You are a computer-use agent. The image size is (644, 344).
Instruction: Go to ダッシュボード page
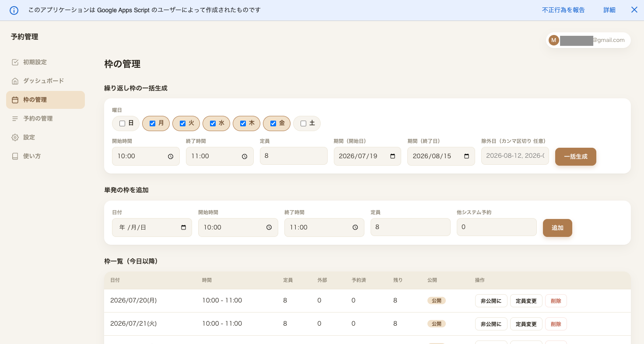tap(45, 81)
